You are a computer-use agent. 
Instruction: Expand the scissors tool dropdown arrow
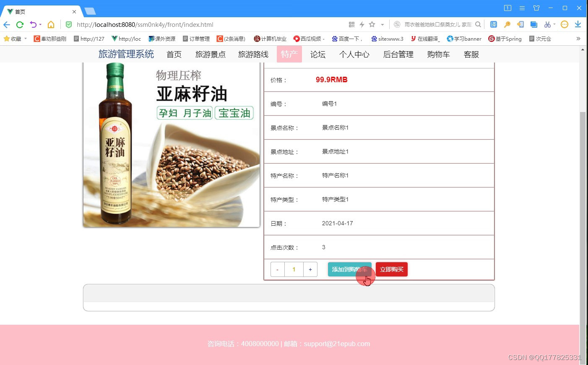[554, 24]
